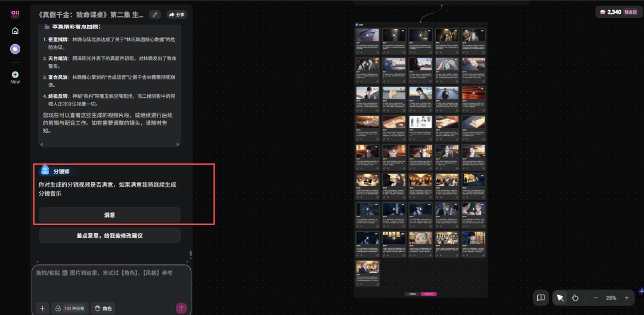Image resolution: width=644 pixels, height=315 pixels.
Task: Play the hand holding green object clip
Action: pyautogui.click(x=394, y=93)
